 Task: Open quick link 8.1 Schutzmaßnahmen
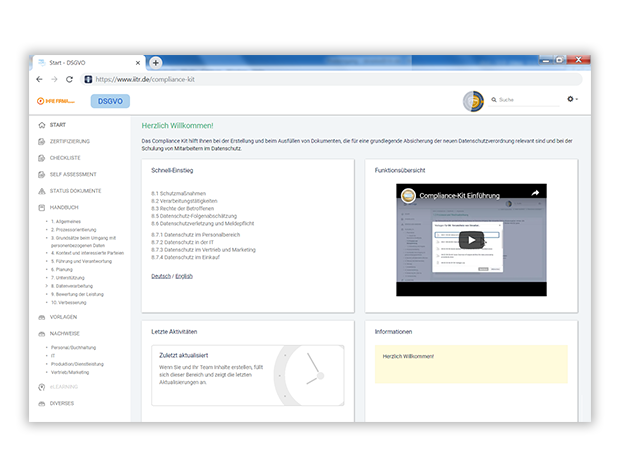[179, 194]
